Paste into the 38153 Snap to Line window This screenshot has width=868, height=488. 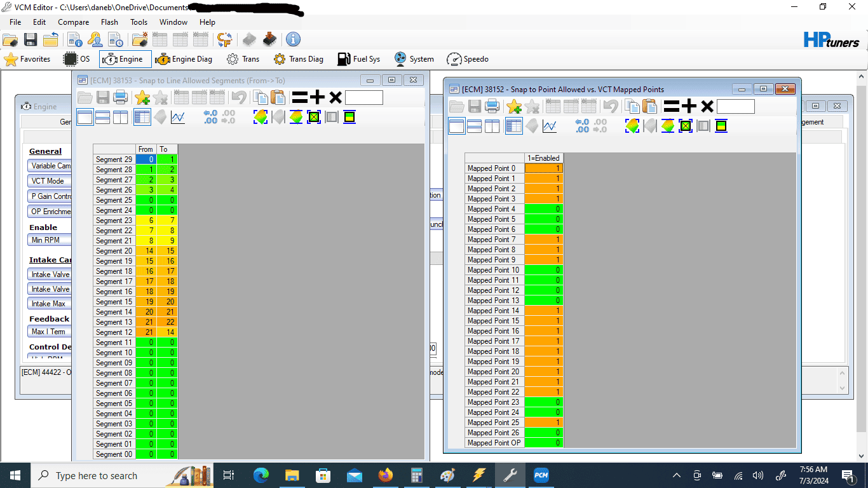pyautogui.click(x=278, y=97)
